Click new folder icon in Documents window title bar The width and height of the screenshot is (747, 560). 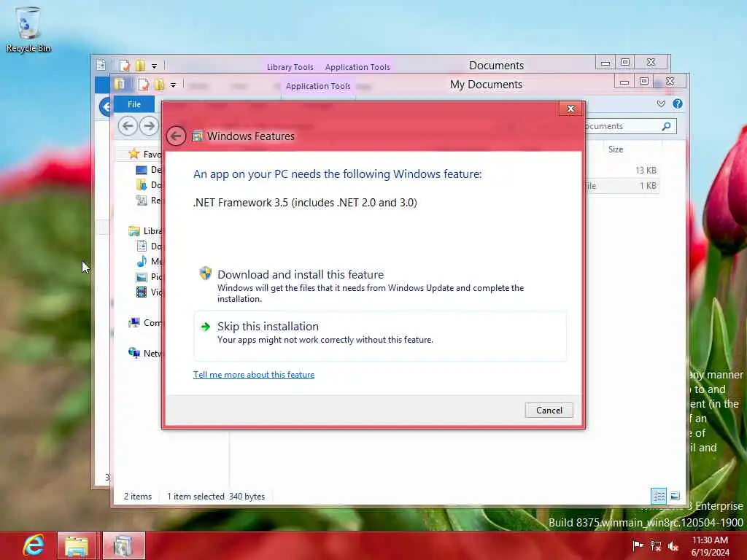pyautogui.click(x=140, y=66)
